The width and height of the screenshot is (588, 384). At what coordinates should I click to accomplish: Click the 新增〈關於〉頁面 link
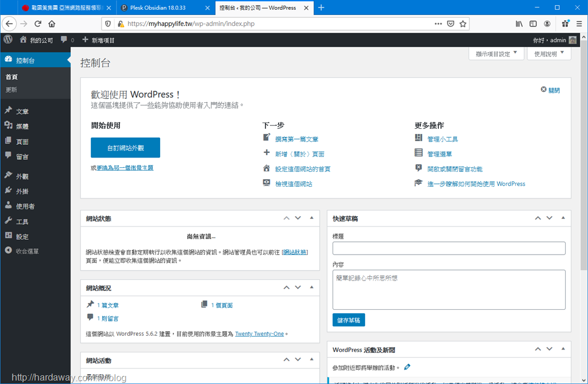[x=300, y=154]
